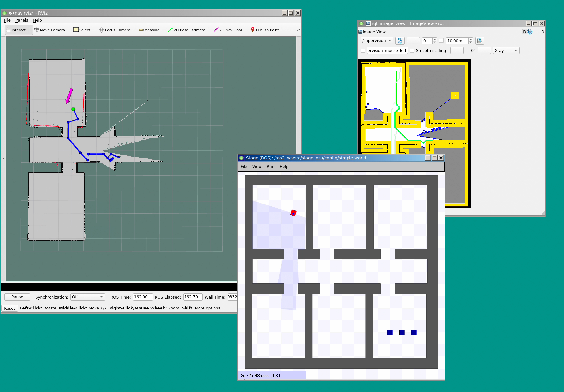The image size is (564, 392).
Task: Open the Panels menu in RViz
Action: point(22,20)
